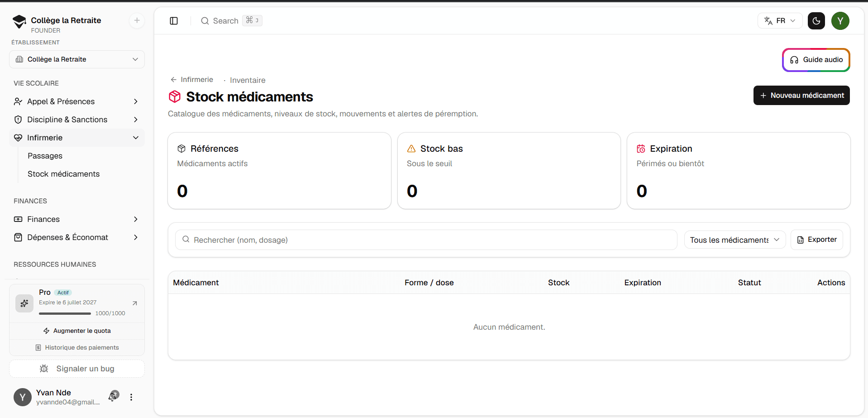Collapse the Infirmerie menu section
The width and height of the screenshot is (868, 418).
77,138
